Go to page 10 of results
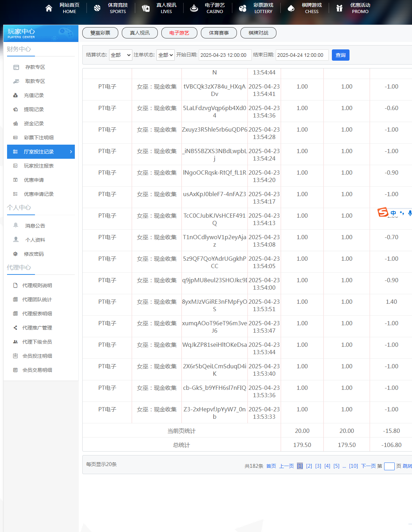Viewport: 412px width, 532px height. coord(353,466)
